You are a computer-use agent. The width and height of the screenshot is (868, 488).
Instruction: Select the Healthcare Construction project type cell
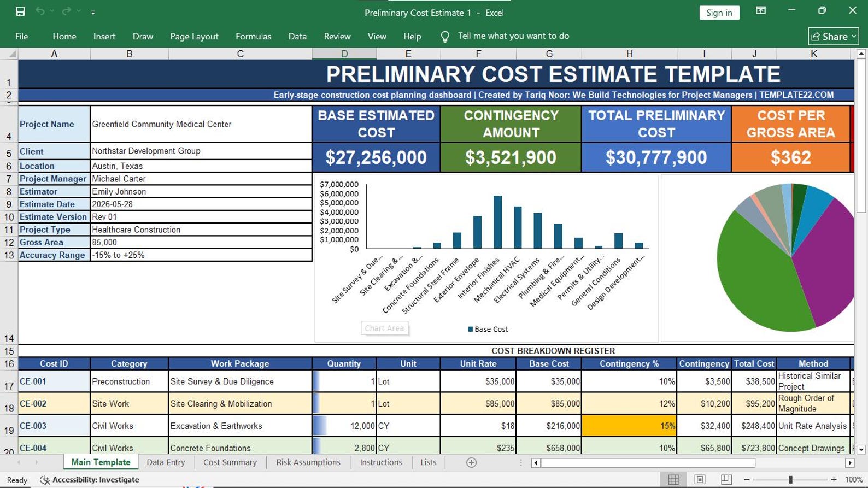click(x=201, y=230)
